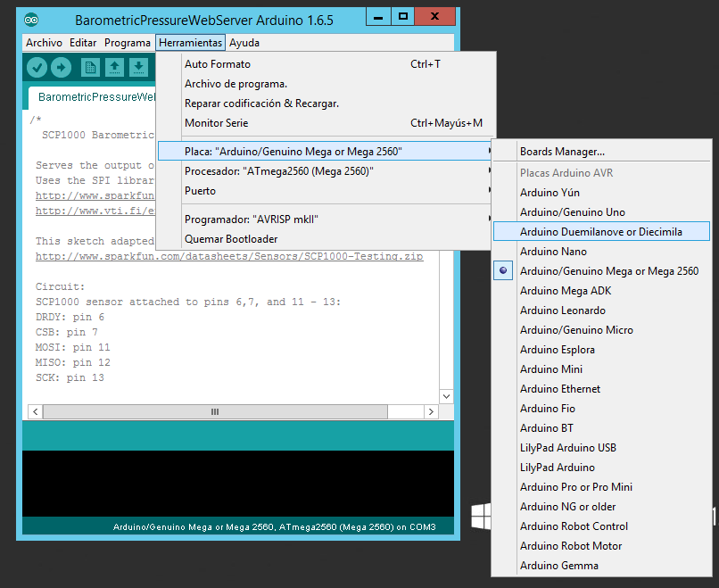Select Quemar Bootloader
Image resolution: width=719 pixels, height=588 pixels.
click(324, 239)
